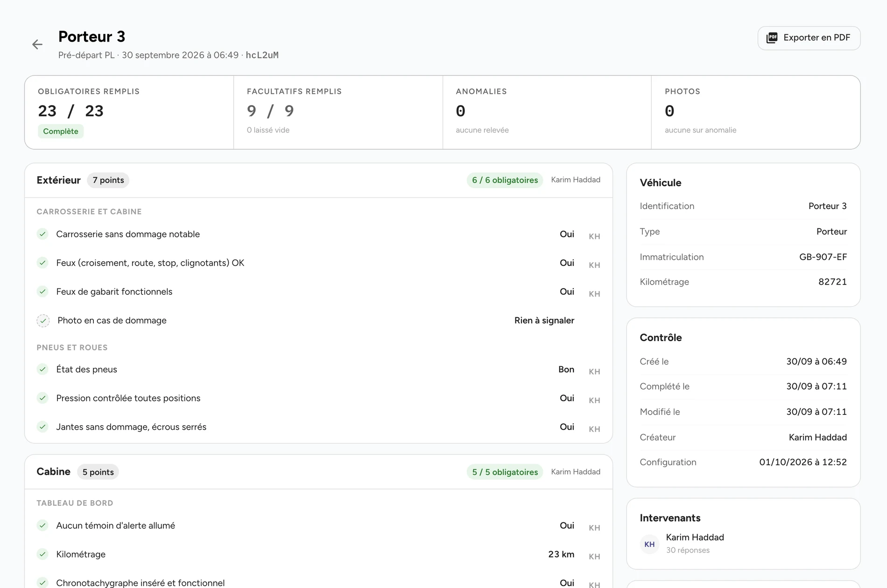
Task: Click check icon beside État des pneus
Action: tap(42, 369)
